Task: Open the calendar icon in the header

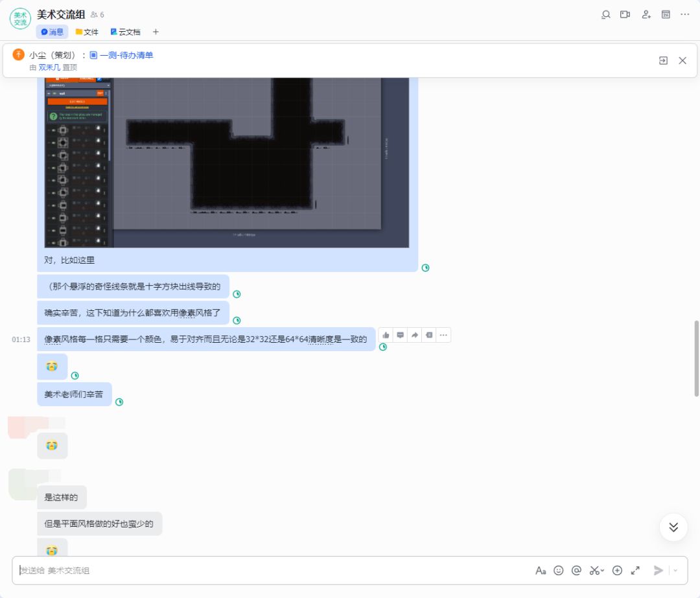Action: coord(666,15)
